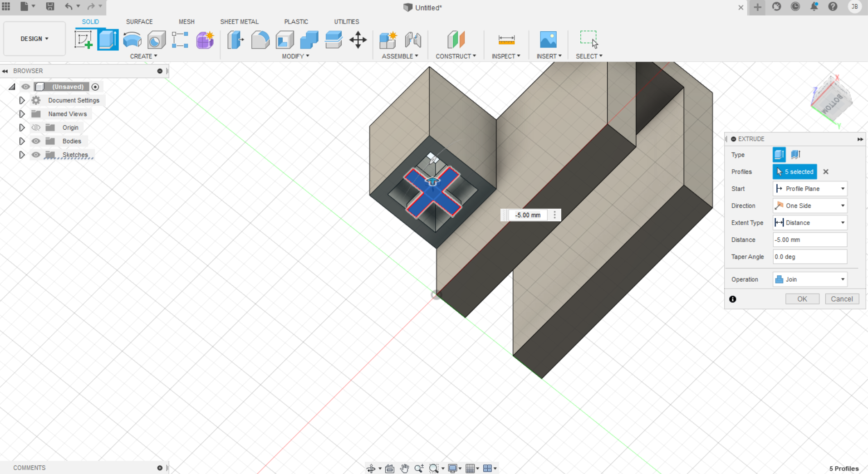Undo the last action

(69, 6)
